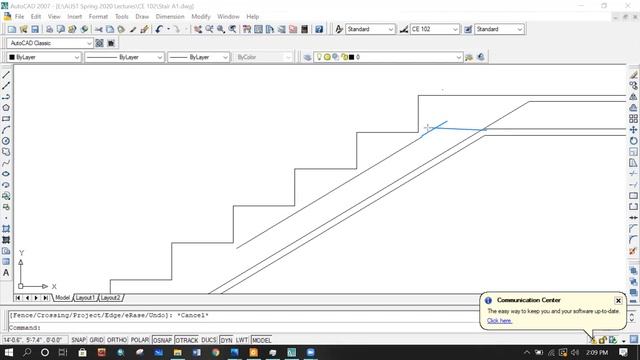The image size is (640, 360).
Task: Open Layer Properties Manager icon
Action: [307, 57]
